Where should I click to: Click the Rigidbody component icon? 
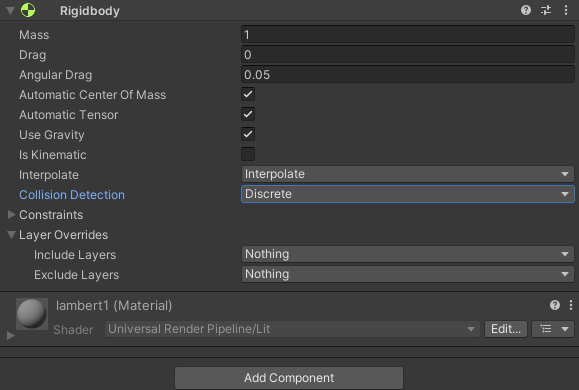coord(28,10)
